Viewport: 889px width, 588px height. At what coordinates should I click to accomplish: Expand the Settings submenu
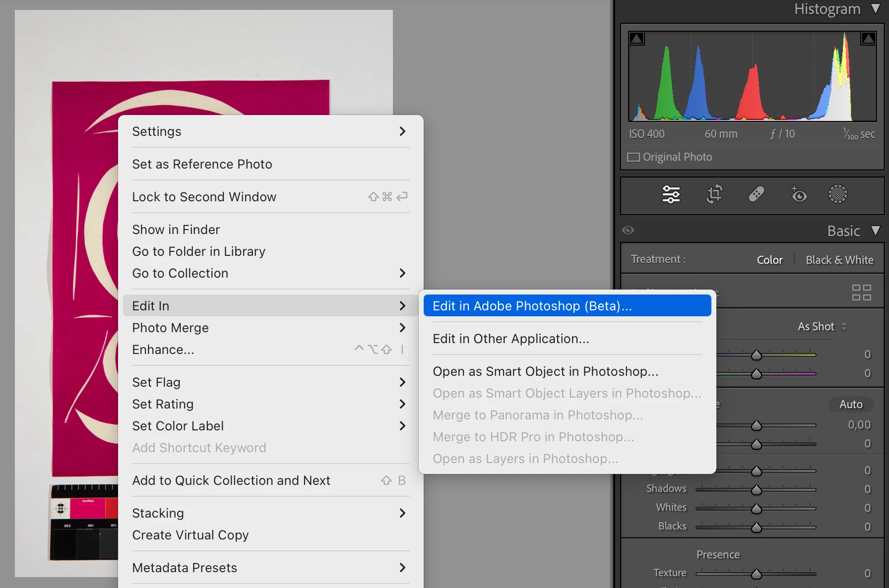click(x=271, y=131)
